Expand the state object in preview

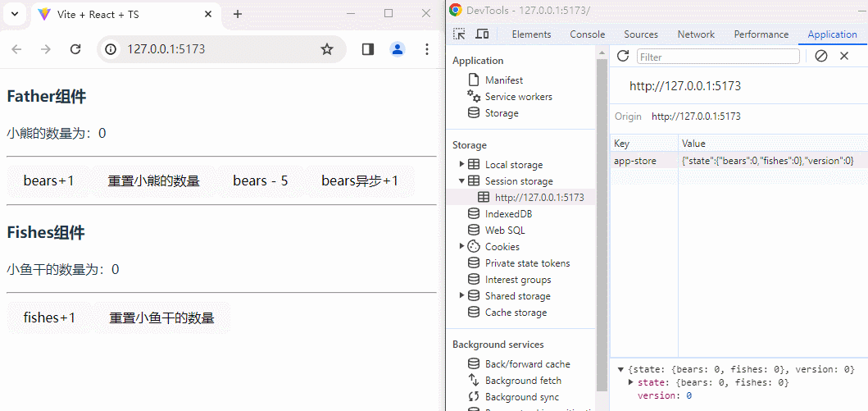pyautogui.click(x=630, y=382)
